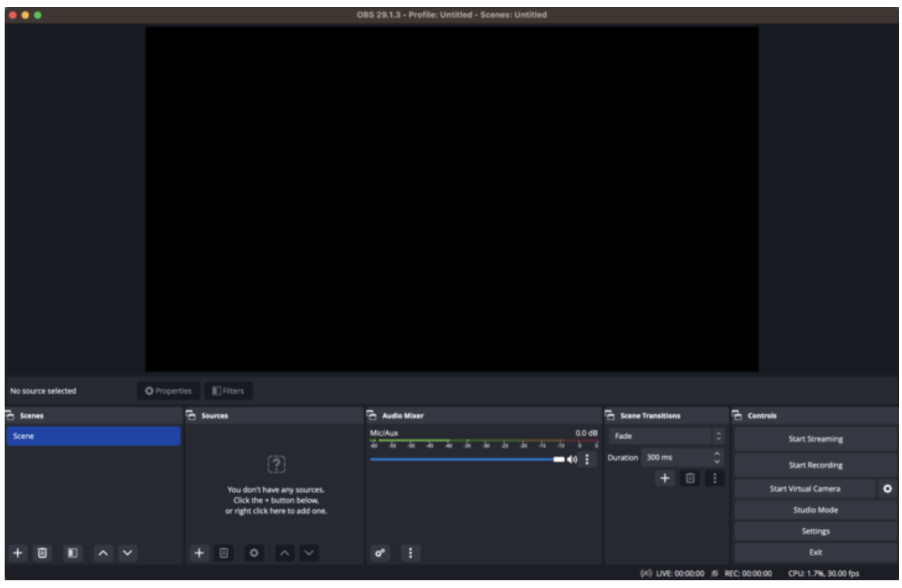Add a new scene with plus icon
The width and height of the screenshot is (902, 588).
tap(18, 552)
